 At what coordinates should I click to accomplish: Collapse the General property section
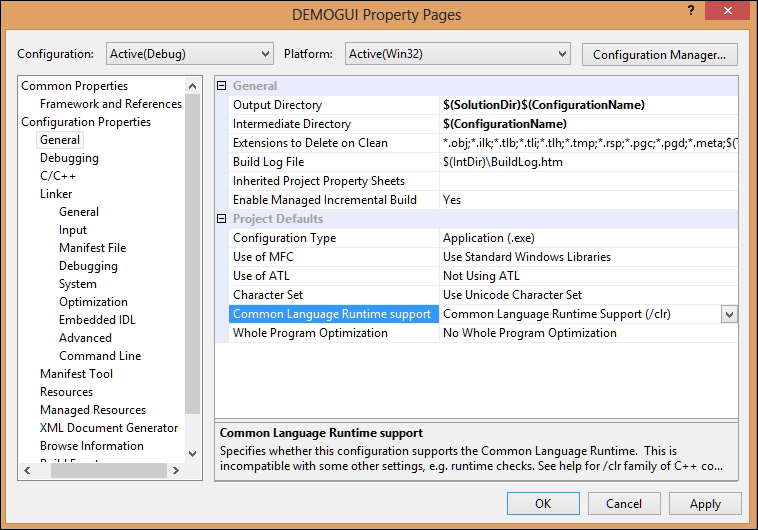tap(221, 86)
